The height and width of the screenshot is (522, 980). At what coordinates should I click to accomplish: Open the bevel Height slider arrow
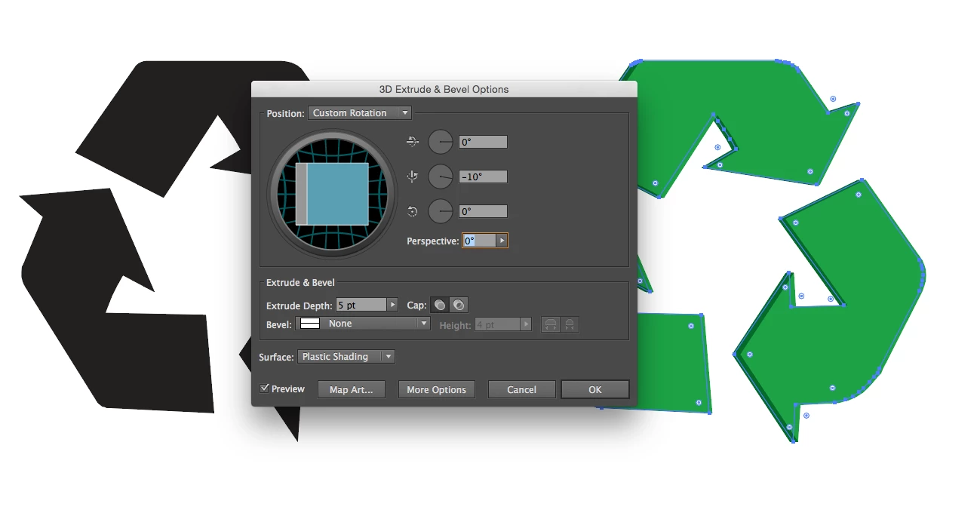click(x=527, y=324)
